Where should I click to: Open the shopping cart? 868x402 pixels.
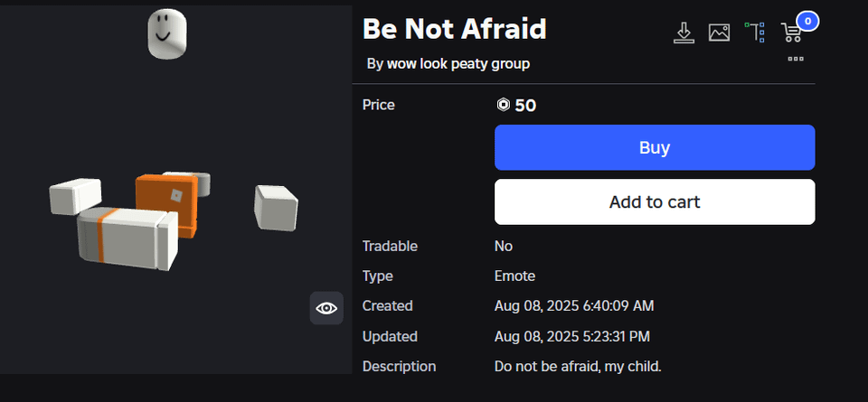coord(790,33)
